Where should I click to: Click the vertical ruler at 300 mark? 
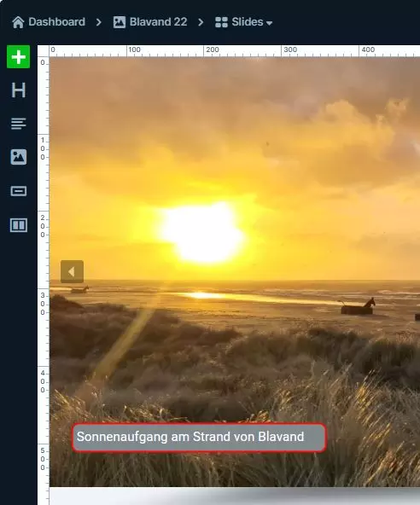coord(43,304)
